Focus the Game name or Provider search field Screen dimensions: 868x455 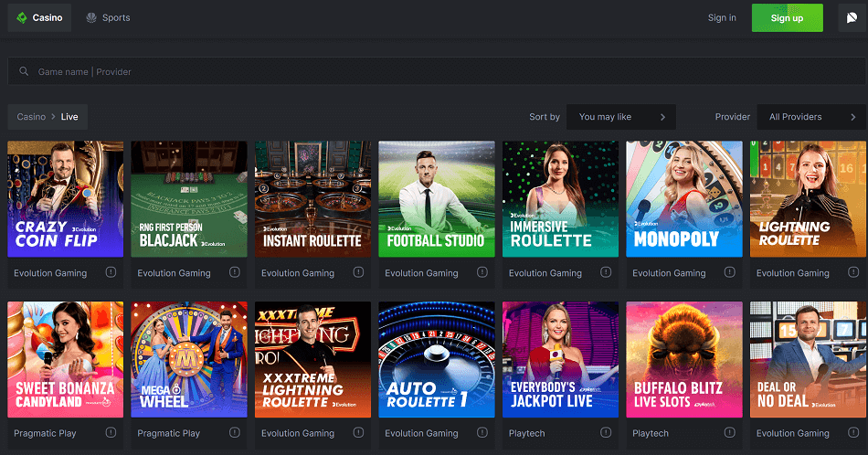click(x=437, y=71)
